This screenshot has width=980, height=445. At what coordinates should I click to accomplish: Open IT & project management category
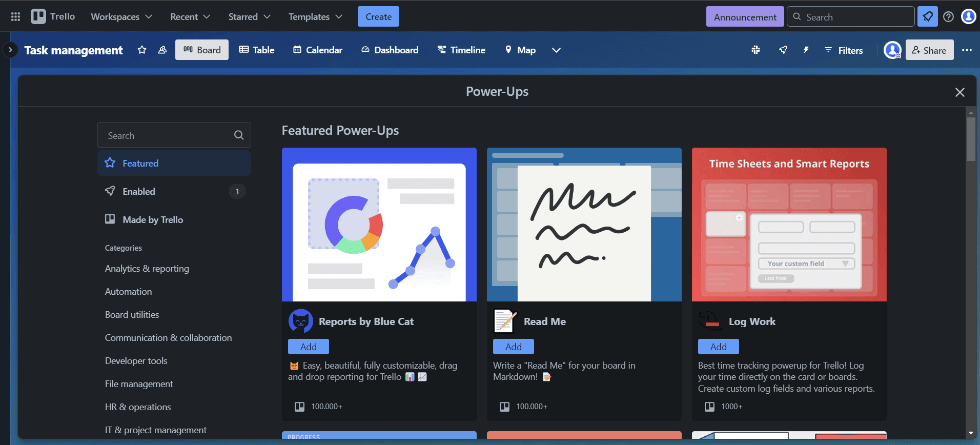(x=156, y=430)
